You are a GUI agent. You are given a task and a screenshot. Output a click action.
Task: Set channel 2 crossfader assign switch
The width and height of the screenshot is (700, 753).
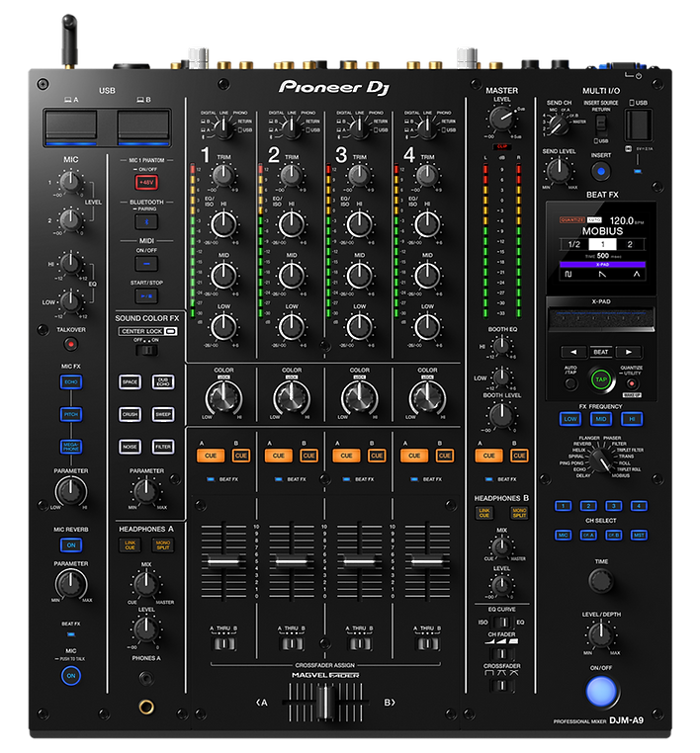click(x=291, y=643)
